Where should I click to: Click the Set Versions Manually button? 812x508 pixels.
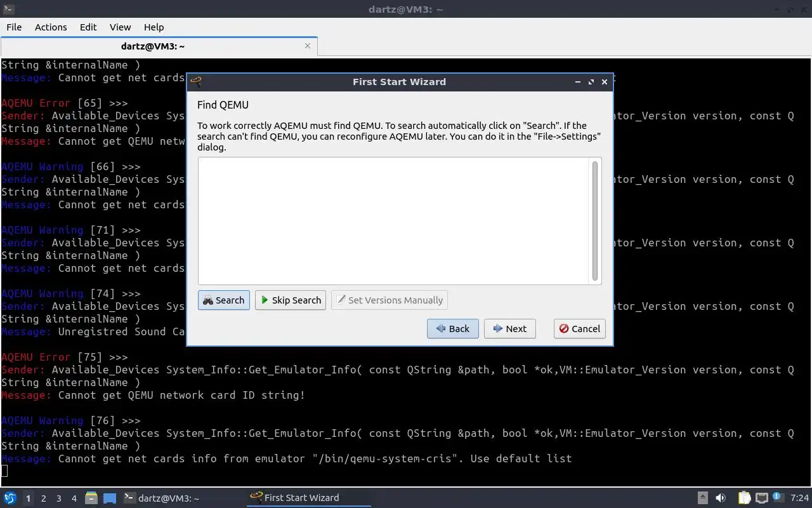pyautogui.click(x=390, y=300)
